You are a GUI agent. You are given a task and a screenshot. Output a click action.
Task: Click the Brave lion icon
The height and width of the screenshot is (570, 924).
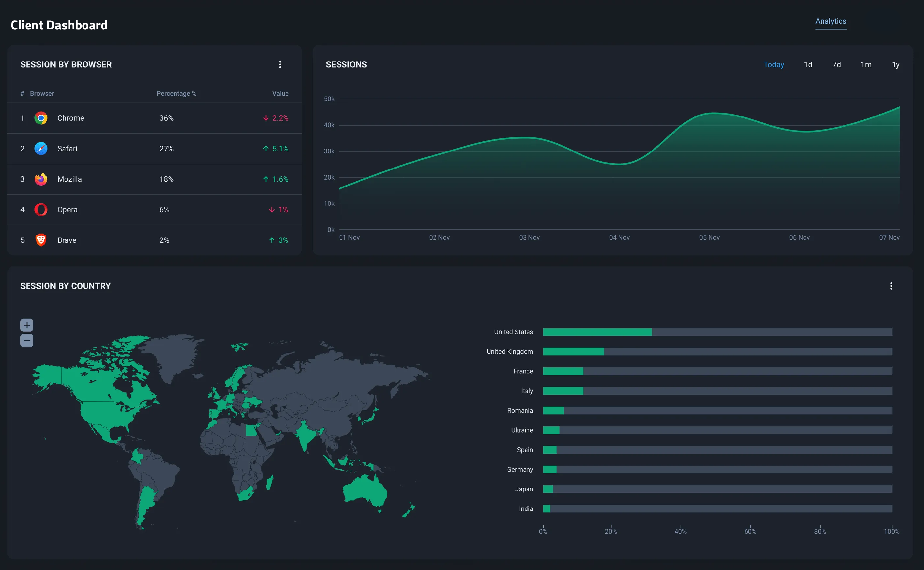41,240
